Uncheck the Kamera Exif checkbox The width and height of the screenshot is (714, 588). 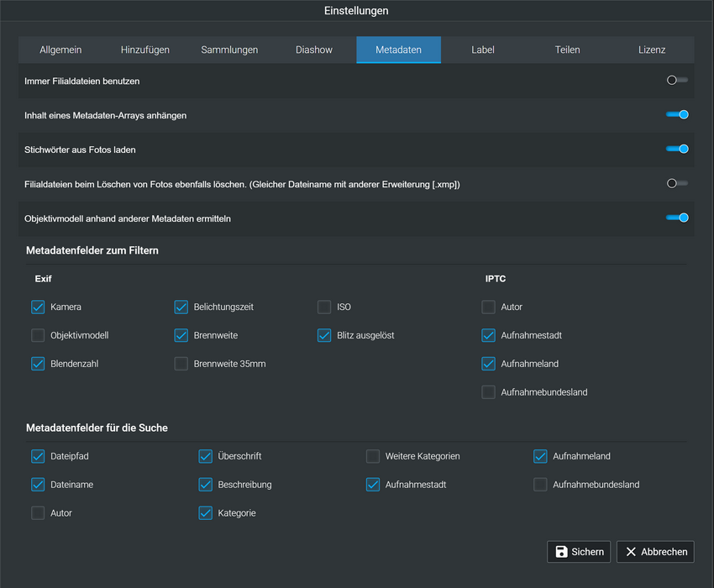(38, 307)
